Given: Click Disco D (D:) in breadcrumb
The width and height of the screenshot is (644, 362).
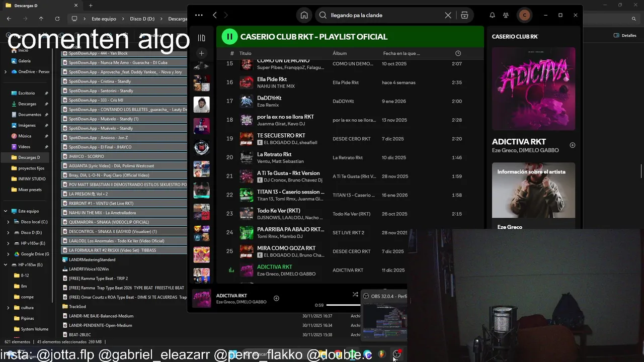Looking at the screenshot, I should pyautogui.click(x=142, y=19).
